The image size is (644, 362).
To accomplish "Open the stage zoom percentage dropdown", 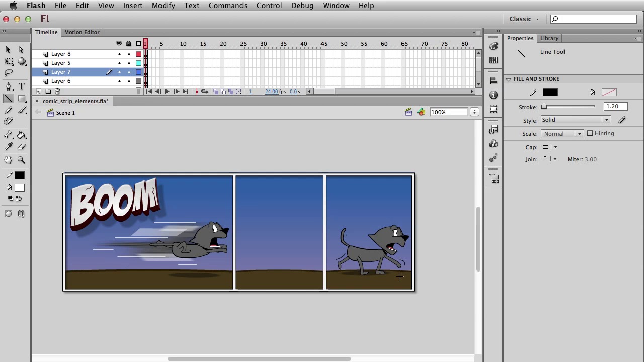I will coord(474,112).
